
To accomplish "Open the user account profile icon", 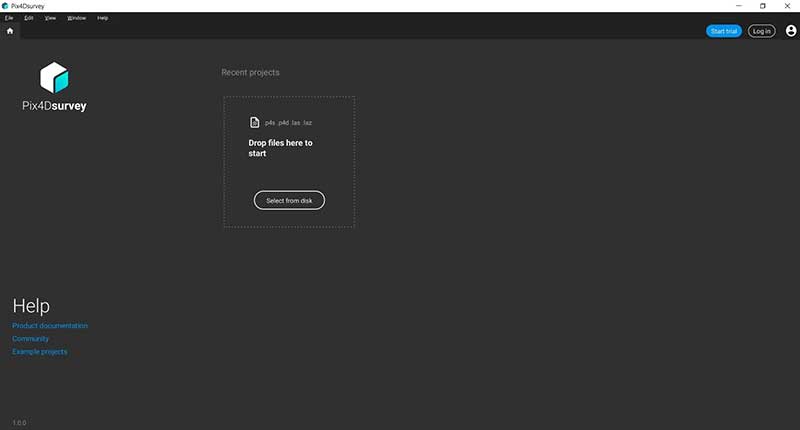I will pyautogui.click(x=791, y=31).
